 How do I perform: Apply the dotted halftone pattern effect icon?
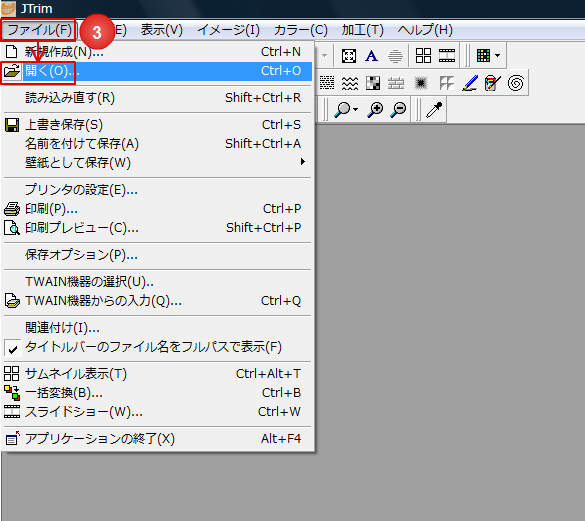click(327, 83)
